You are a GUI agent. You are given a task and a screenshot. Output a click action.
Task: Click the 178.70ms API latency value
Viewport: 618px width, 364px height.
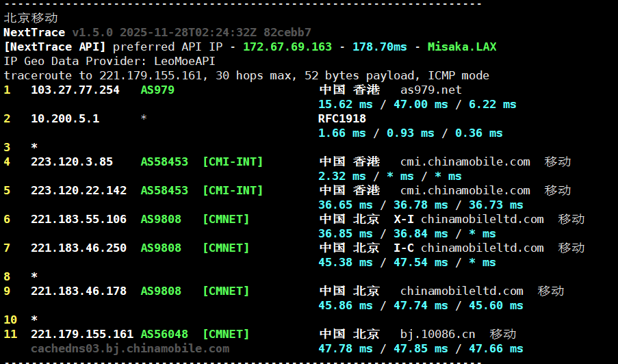(x=379, y=47)
